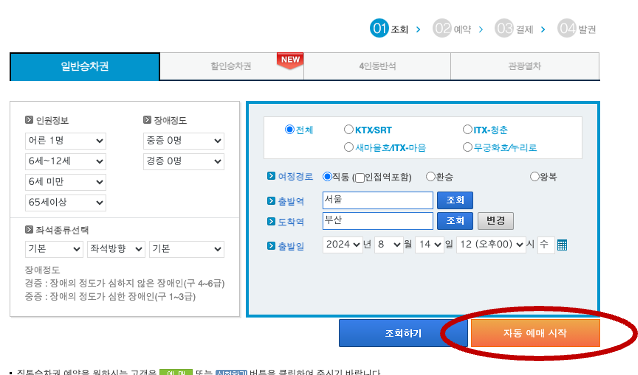Click 출발일 label
638x375 pixels.
coord(291,246)
